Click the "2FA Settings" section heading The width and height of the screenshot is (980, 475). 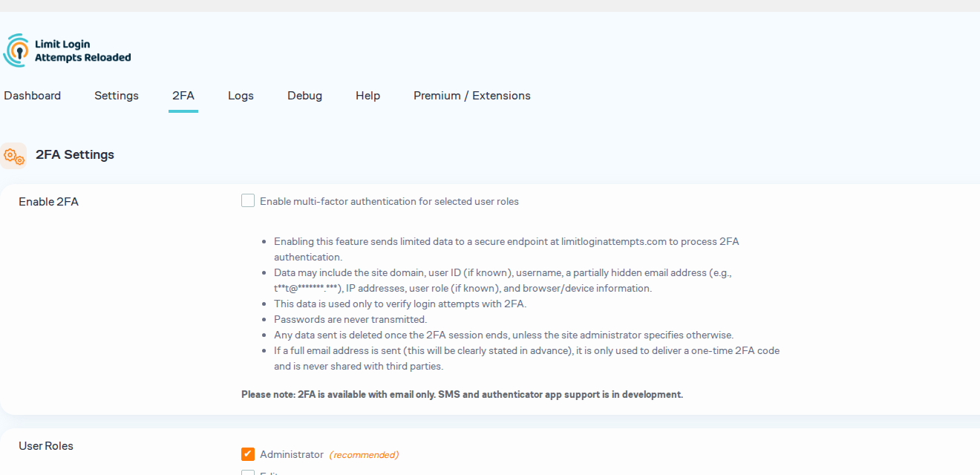point(75,155)
